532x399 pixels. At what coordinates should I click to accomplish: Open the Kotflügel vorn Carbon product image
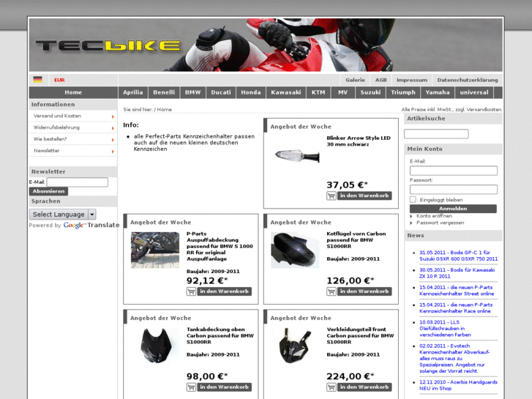point(295,250)
